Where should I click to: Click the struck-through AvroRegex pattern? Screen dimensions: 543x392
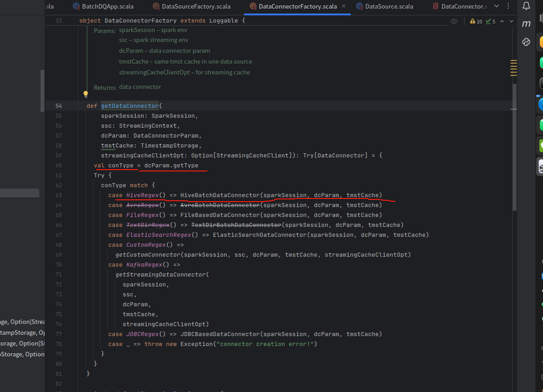[x=143, y=205]
